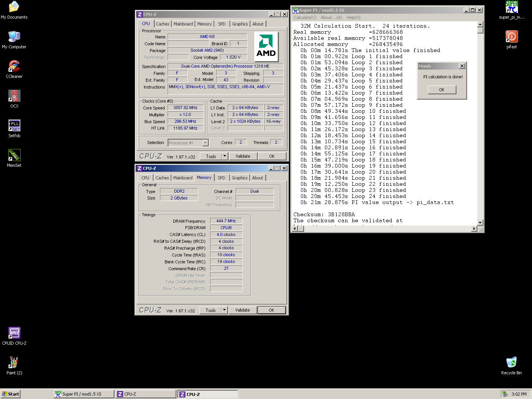Screen dimensions: 532x399
Task: Click the memory Type value DDR2
Action: pos(179,191)
